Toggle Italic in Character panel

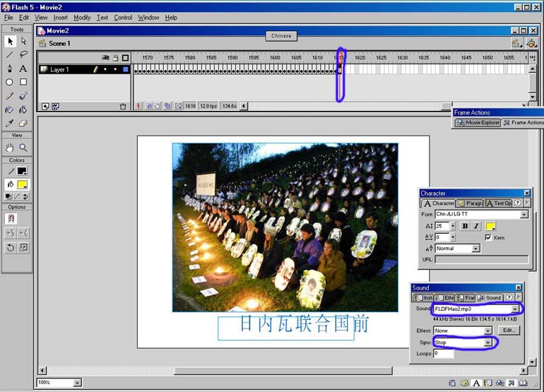(475, 226)
